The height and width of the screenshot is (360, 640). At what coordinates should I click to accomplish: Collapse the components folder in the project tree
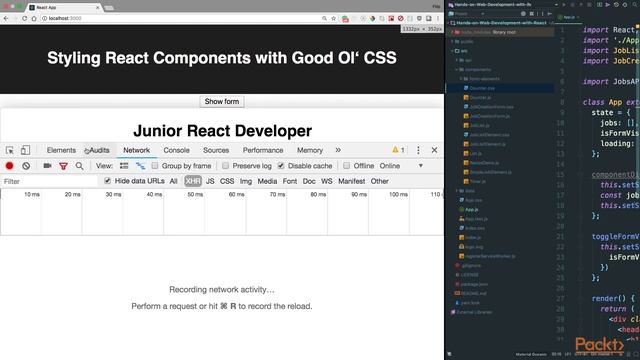pos(457,70)
